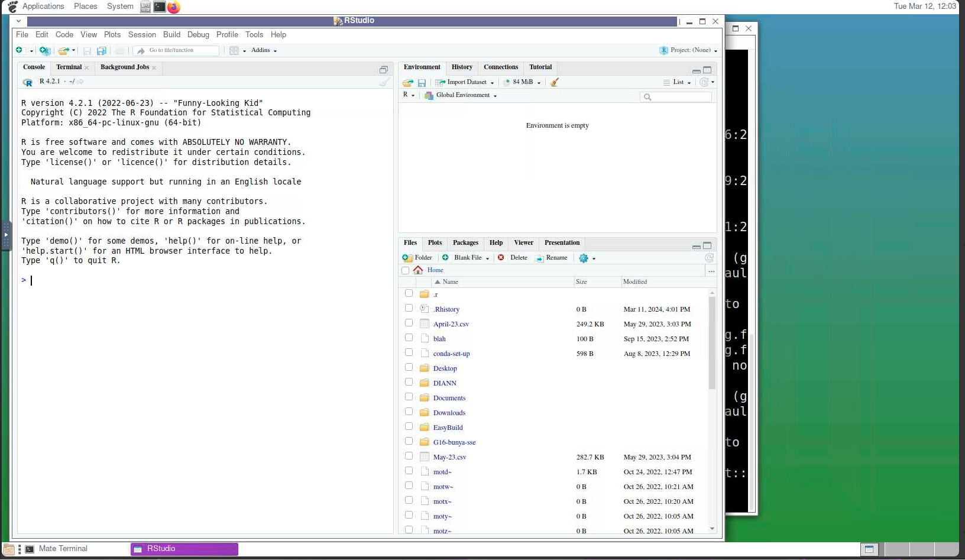Load workspace with the open folder icon
This screenshot has width=965, height=560.
tap(408, 83)
